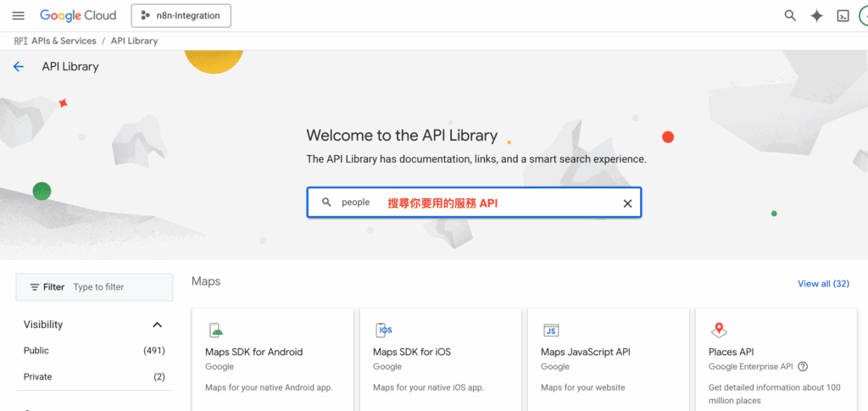The width and height of the screenshot is (868, 411).
Task: Click the API search box containing people
Action: point(475,203)
